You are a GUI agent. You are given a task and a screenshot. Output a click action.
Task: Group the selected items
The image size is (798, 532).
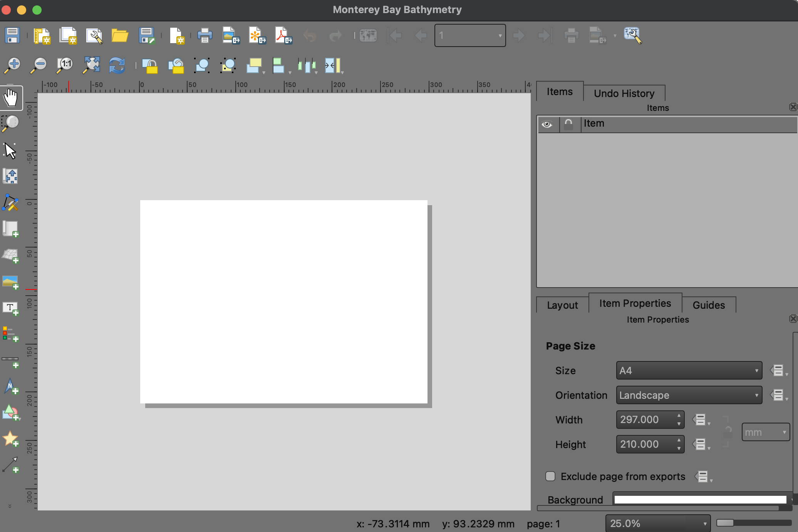(202, 65)
